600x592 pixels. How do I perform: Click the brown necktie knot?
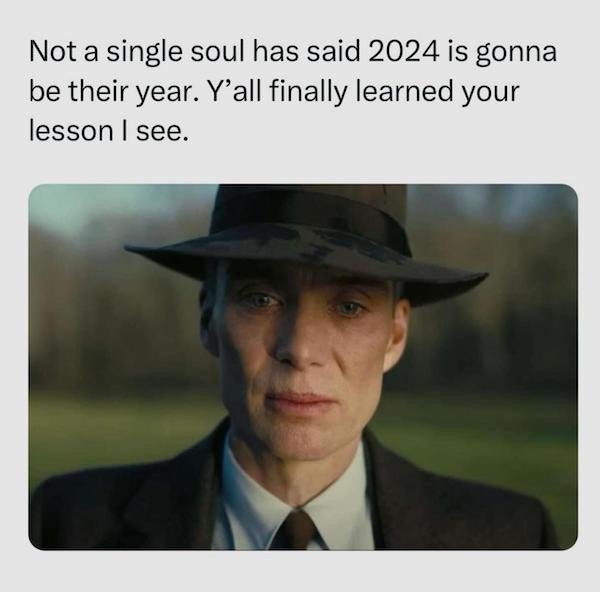click(x=296, y=530)
